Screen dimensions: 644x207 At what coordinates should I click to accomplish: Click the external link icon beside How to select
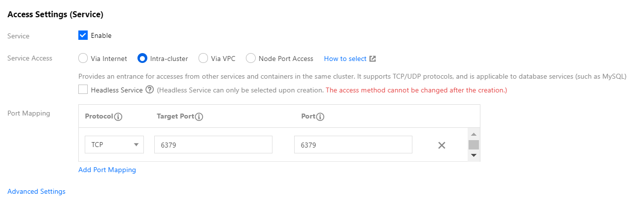coord(373,59)
